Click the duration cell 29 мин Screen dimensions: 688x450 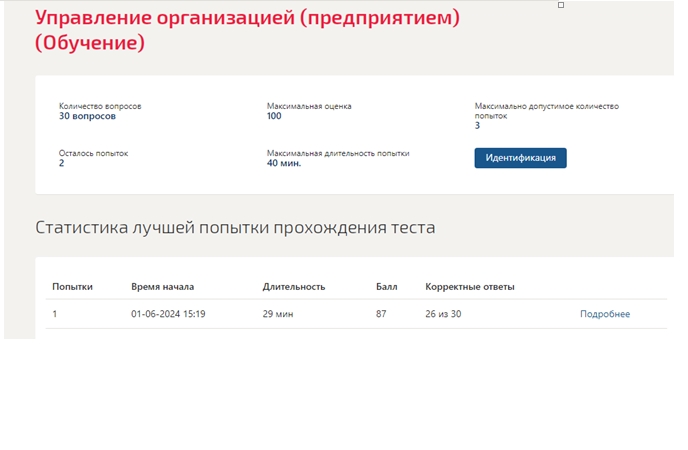(278, 314)
